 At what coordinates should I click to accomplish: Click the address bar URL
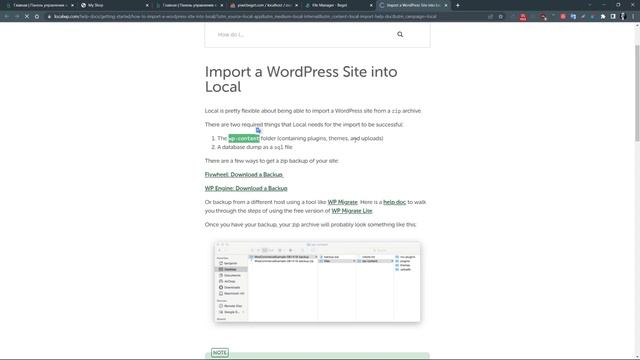[x=245, y=17]
